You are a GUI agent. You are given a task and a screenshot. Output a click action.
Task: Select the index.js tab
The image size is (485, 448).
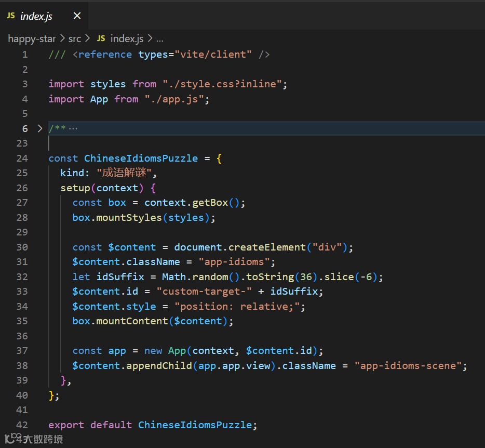(x=44, y=16)
